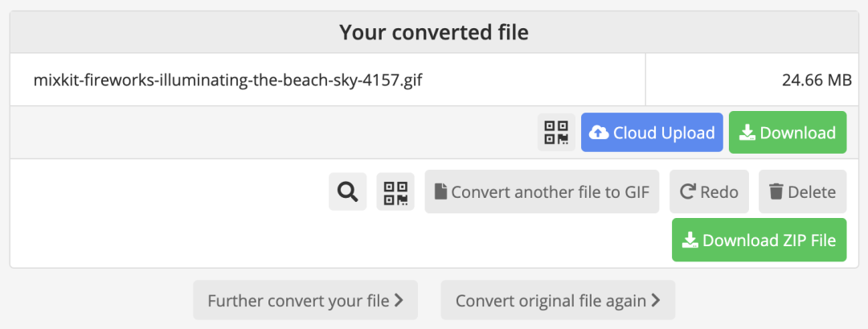Click the cloud icon on the blue button
The height and width of the screenshot is (329, 868).
[599, 133]
